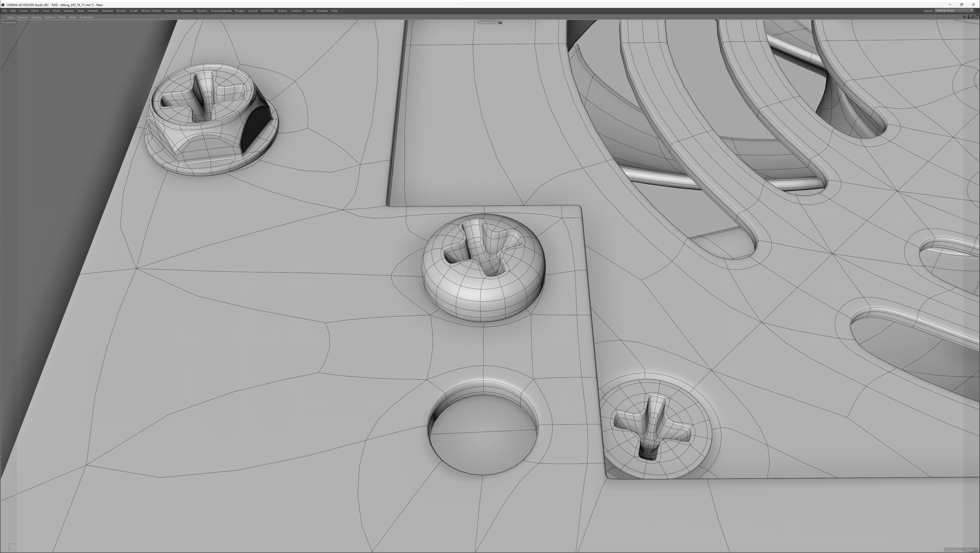The height and width of the screenshot is (553, 980).
Task: Toggle active view maximize icon
Action: 977,17
